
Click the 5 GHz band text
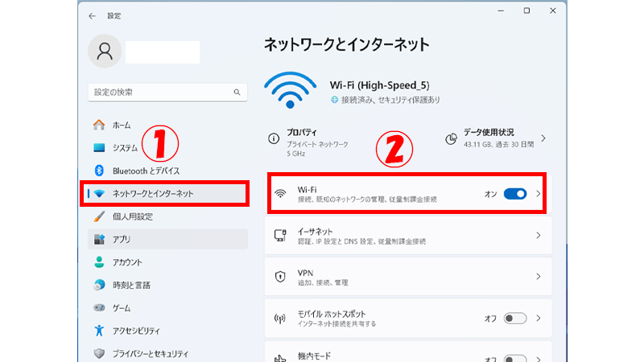[295, 154]
